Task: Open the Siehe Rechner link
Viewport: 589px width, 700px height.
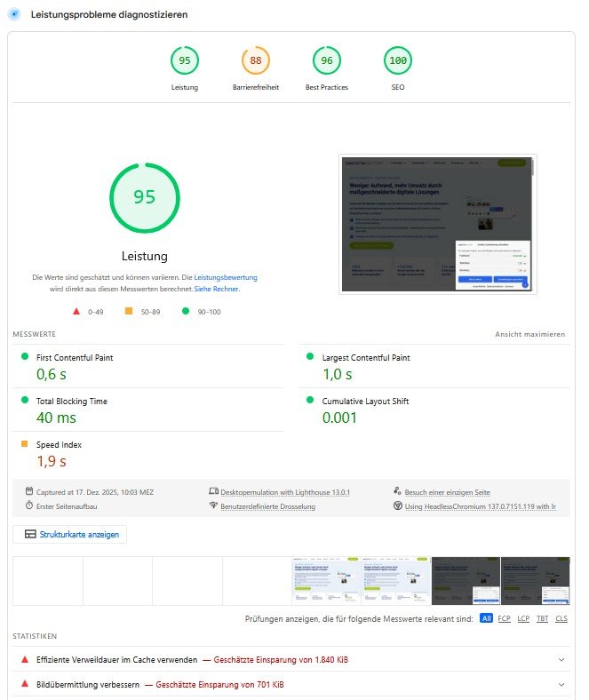Action: (217, 289)
